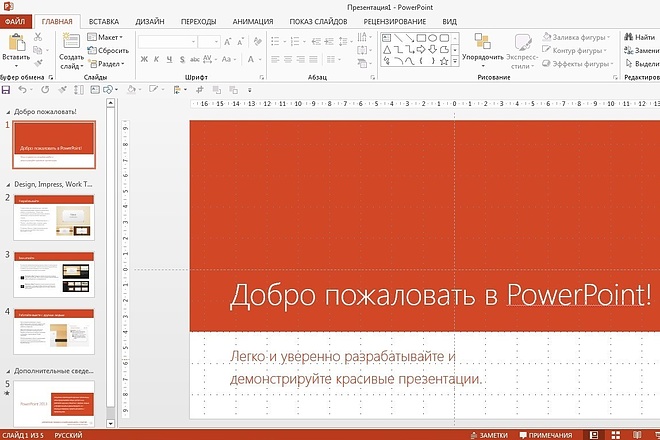Image resolution: width=660 pixels, height=440 pixels.
Task: Switch to the ВСТАВКА tab
Action: click(104, 21)
